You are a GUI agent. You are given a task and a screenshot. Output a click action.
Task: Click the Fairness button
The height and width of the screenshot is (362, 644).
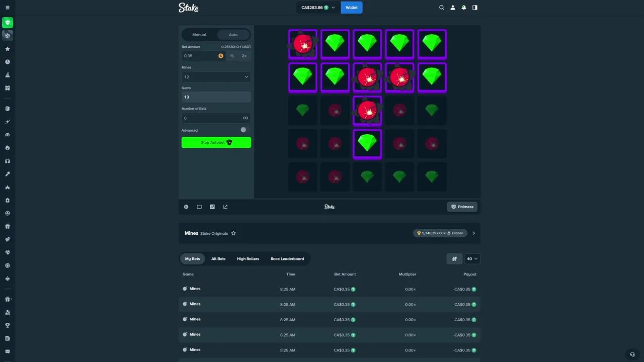coord(462,207)
